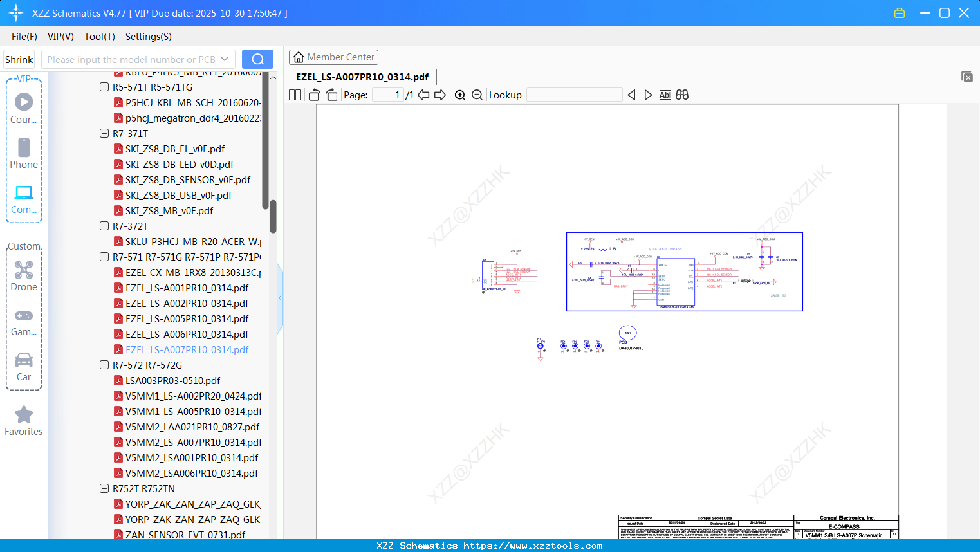Toggle the two-page layout view icon
This screenshot has width=980, height=552.
295,95
